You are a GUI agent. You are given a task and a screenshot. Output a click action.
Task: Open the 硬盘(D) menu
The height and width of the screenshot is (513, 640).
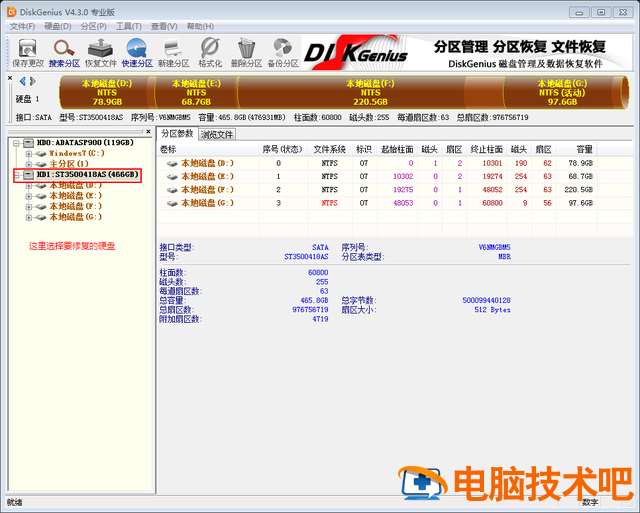[x=58, y=27]
